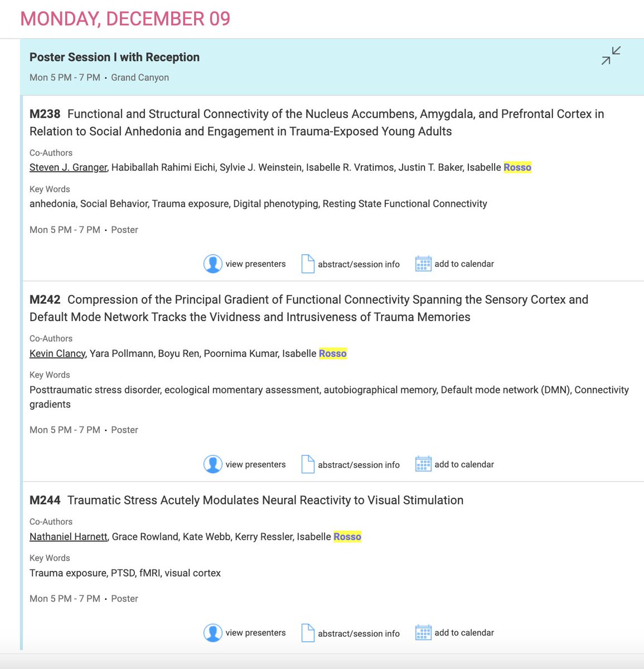Screen dimensions: 644x669
Task: Open abstract/session info link under M244
Action: [x=359, y=633]
